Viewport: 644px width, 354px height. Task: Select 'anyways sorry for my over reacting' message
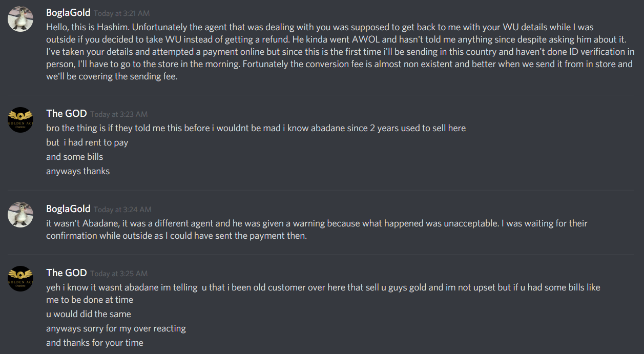tap(116, 328)
